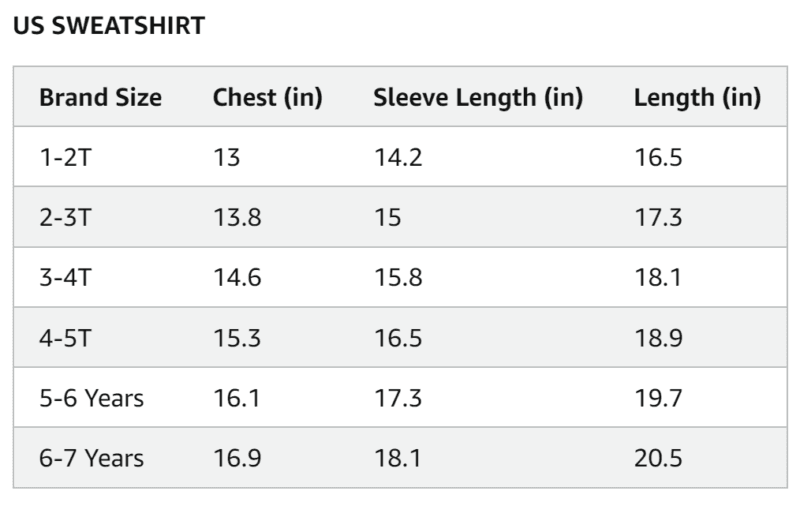Click sleeve length 15.8 in 3-4T row
Screen dimensions: 800x506
pyautogui.click(x=397, y=277)
